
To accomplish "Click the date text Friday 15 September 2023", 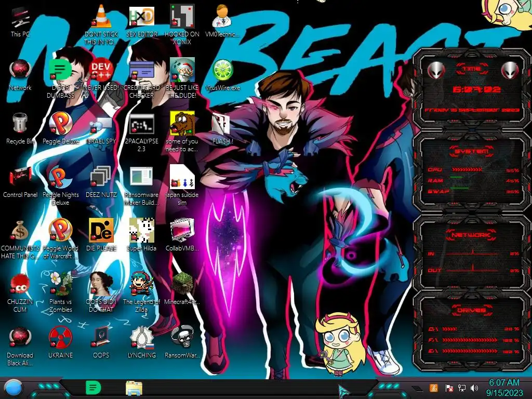I will (472, 110).
